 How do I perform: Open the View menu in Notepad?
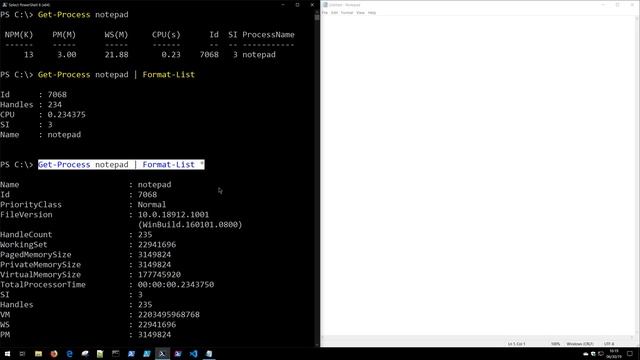click(x=360, y=13)
